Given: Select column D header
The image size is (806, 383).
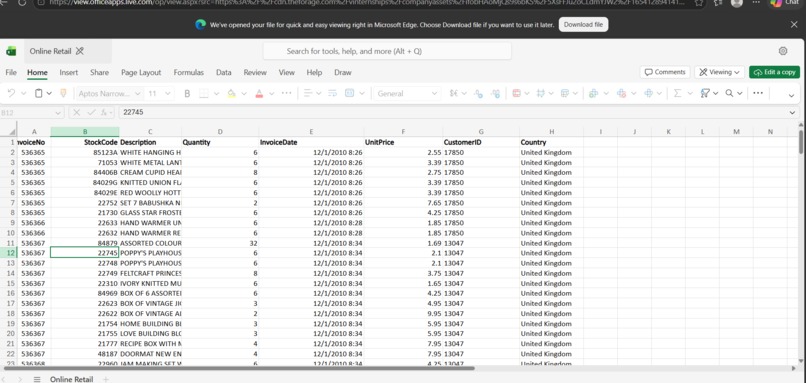Looking at the screenshot, I should click(x=220, y=132).
